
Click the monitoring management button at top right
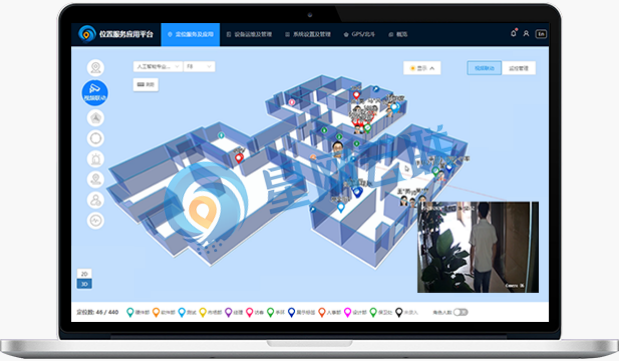[518, 68]
